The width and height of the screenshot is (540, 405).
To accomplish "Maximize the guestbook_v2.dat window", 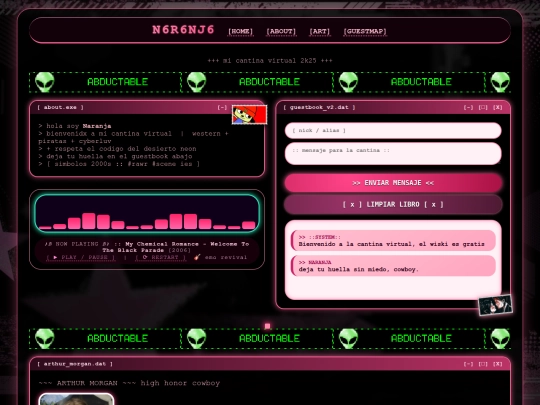I will click(483, 107).
